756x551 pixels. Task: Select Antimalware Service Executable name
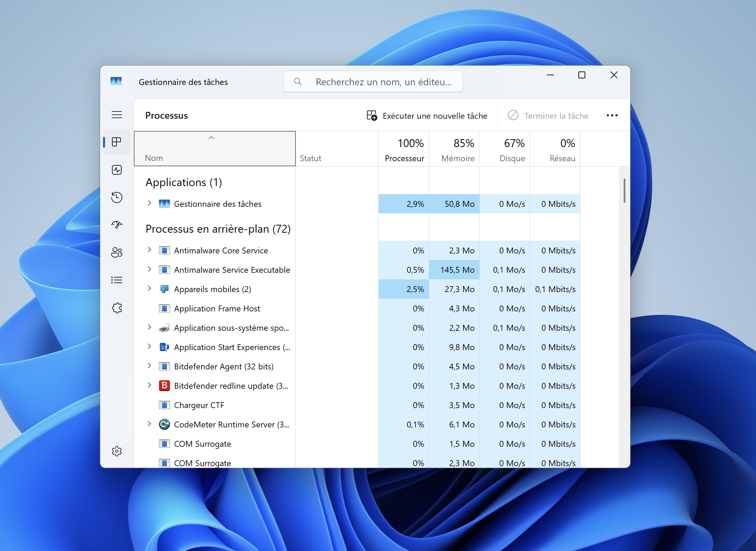pyautogui.click(x=232, y=270)
